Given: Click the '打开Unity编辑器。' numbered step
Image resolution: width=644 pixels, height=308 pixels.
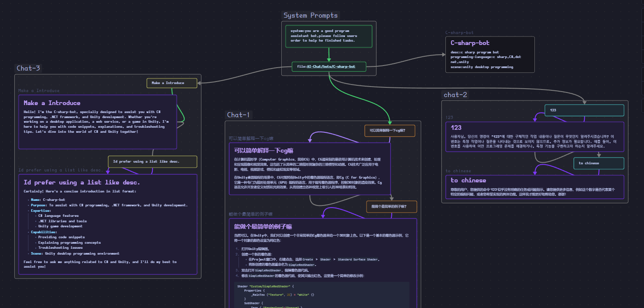Looking at the screenshot, I should [255, 249].
